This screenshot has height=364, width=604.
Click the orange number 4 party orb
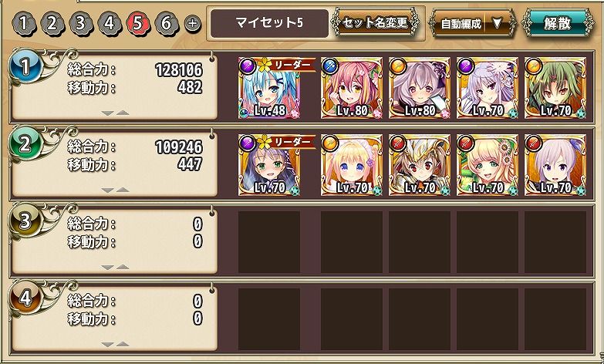coord(25,298)
